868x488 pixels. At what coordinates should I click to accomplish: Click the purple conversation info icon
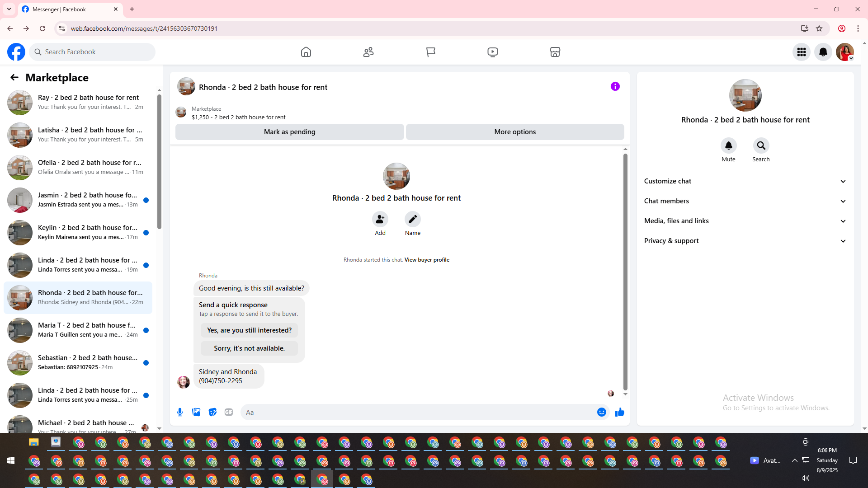pyautogui.click(x=615, y=86)
